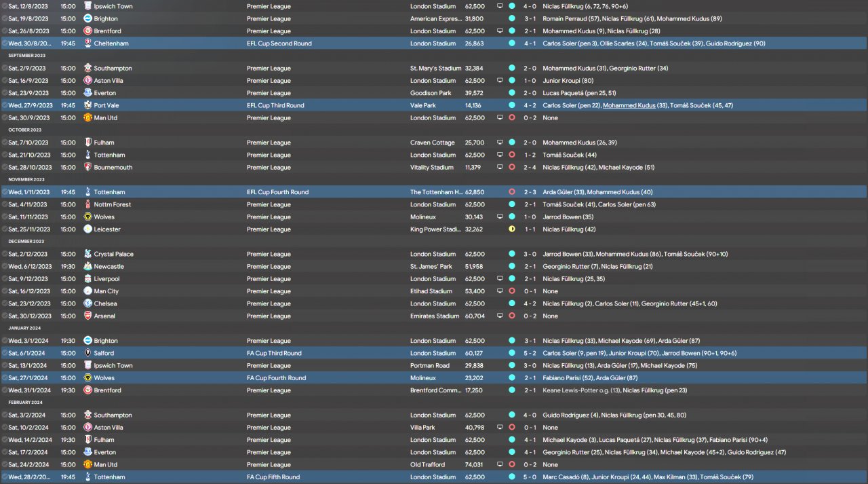Screen dimensions: 868x484
Task: Click the played checkmark beside Sat, 26/8/2023
Action: pyautogui.click(x=5, y=31)
